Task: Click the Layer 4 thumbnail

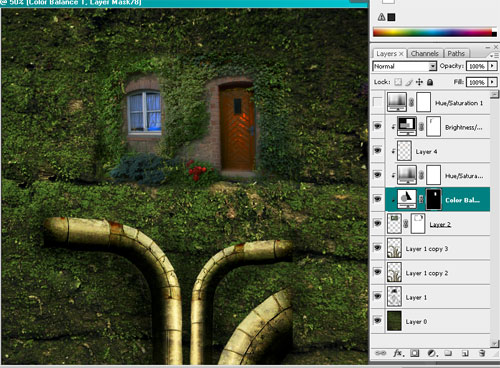Action: (x=404, y=151)
